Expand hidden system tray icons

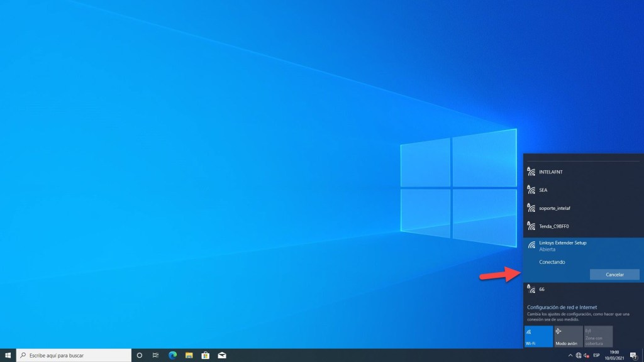click(x=570, y=355)
